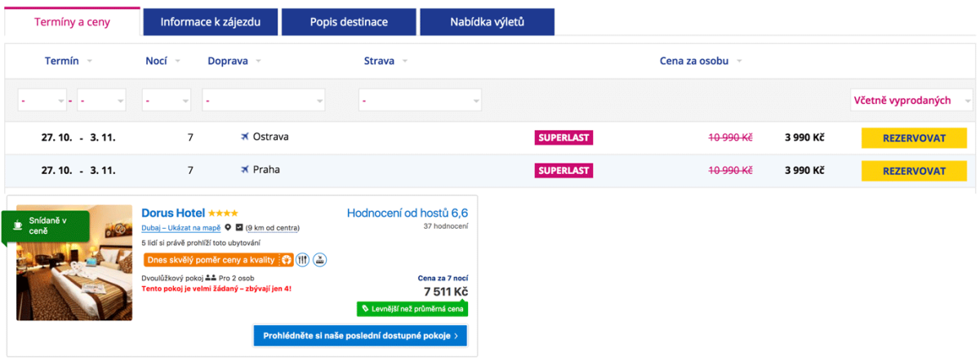The width and height of the screenshot is (980, 358).
Task: Open the Doprava filter dropdown
Action: click(x=263, y=101)
